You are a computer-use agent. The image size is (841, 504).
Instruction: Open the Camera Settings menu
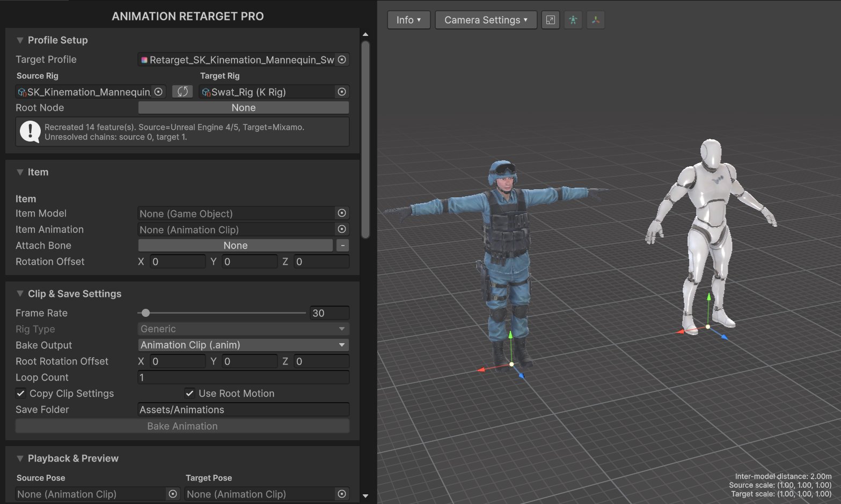click(486, 20)
